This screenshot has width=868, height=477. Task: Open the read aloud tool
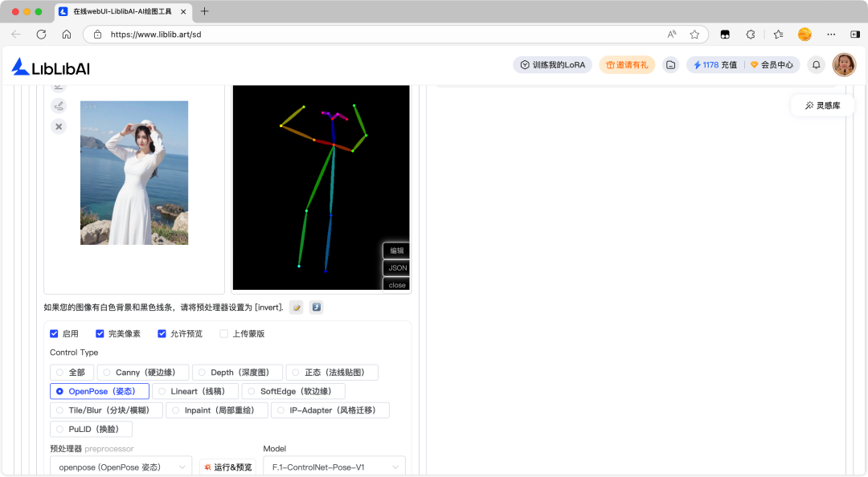click(671, 35)
